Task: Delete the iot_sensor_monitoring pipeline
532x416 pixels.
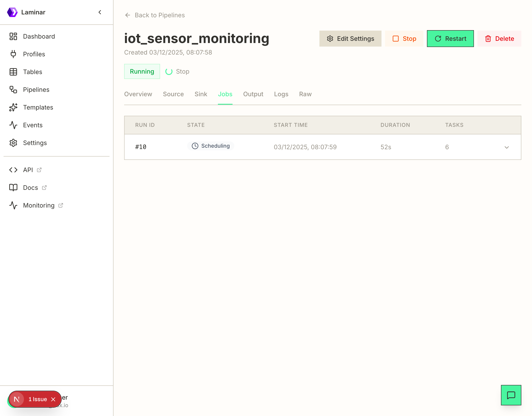Action: pos(499,39)
